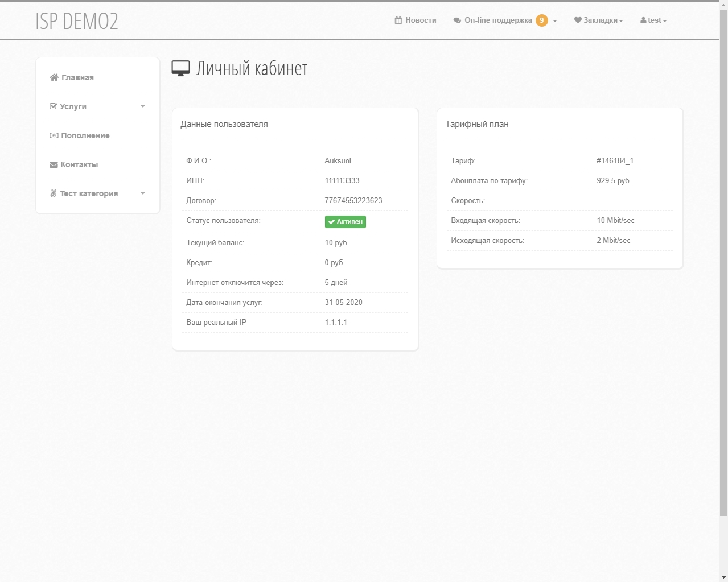The image size is (728, 582).
Task: Expand the Тест категория submenu arrow
Action: 143,193
